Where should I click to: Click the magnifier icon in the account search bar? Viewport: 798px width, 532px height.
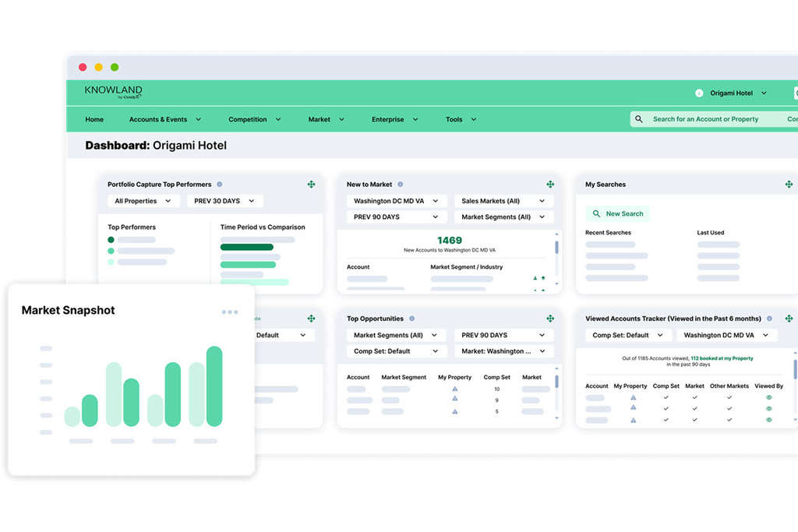[x=639, y=119]
